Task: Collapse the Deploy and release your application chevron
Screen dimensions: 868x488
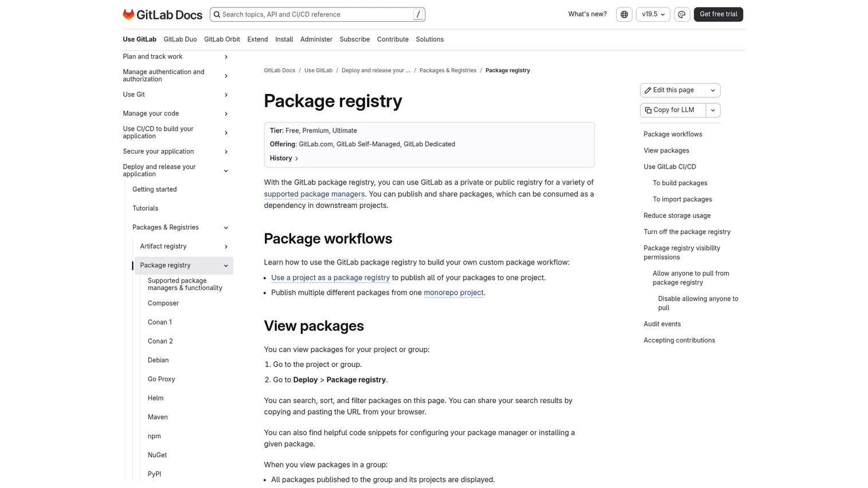Action: pos(226,170)
